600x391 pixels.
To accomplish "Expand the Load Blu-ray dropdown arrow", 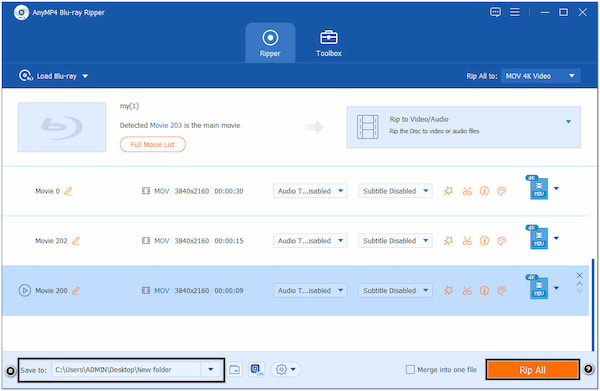I will click(x=85, y=76).
